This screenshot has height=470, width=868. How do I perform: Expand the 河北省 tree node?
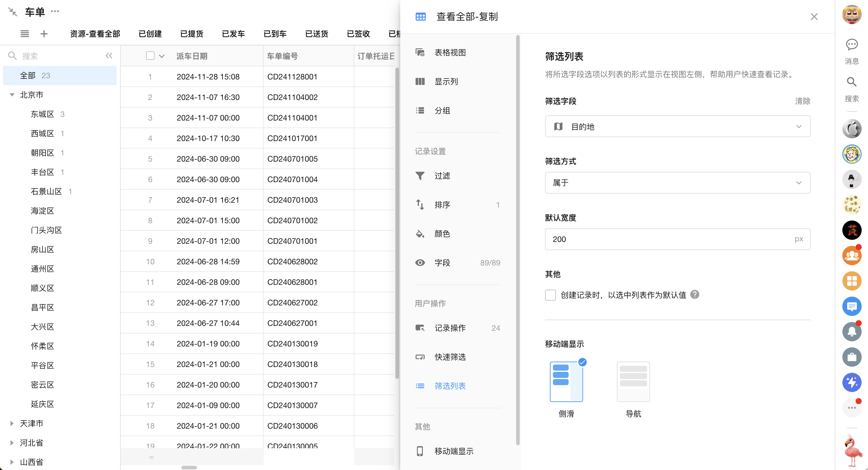coord(12,443)
